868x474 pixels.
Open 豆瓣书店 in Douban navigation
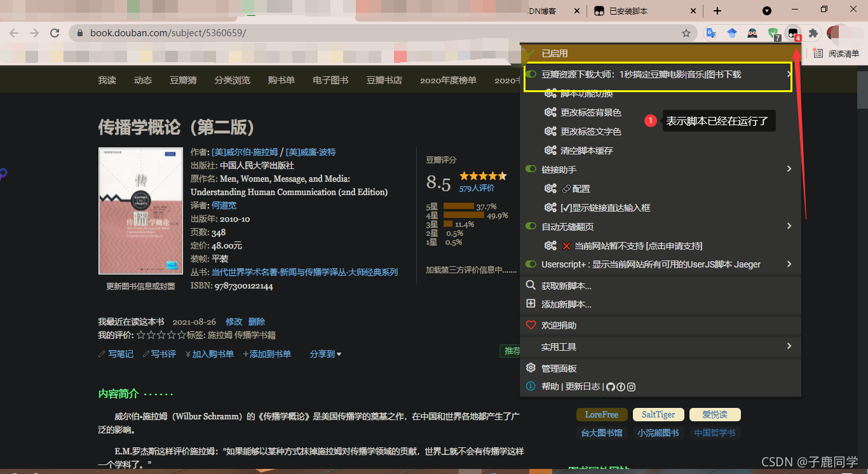pos(384,80)
